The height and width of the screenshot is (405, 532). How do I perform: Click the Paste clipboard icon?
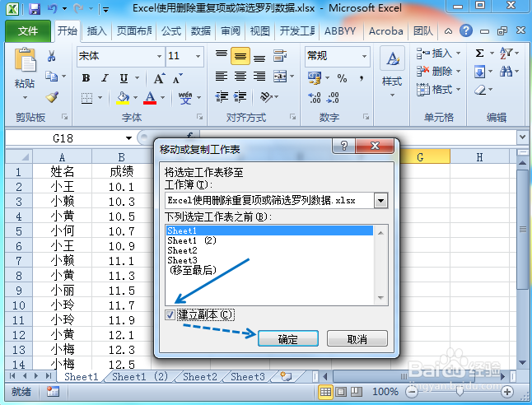(25, 60)
